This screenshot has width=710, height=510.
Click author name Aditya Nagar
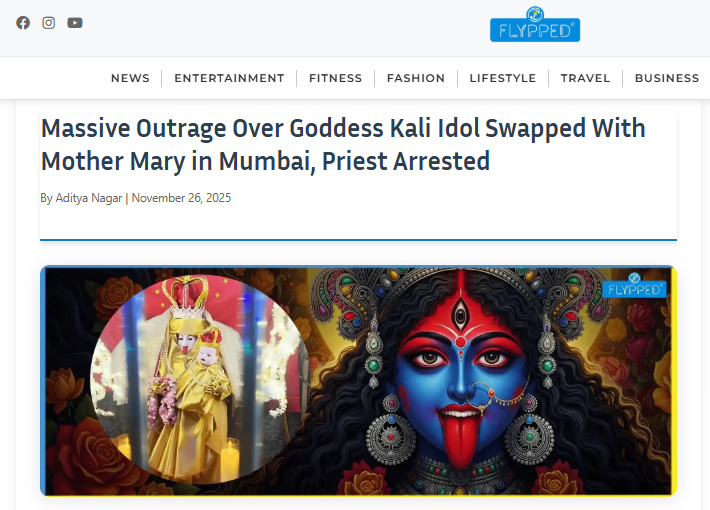[89, 198]
